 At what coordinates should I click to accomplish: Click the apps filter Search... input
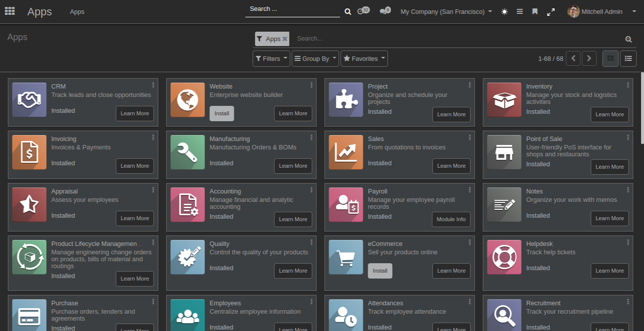pyautogui.click(x=457, y=39)
